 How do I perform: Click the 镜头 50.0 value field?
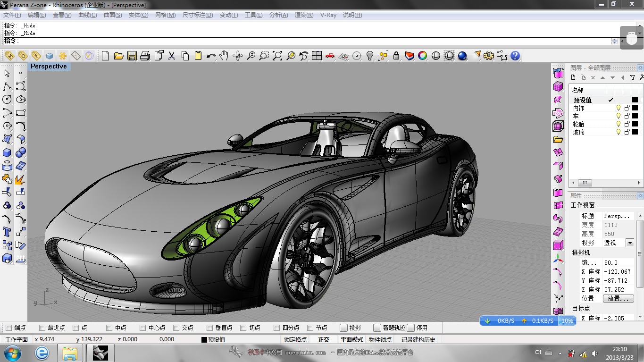click(x=618, y=262)
